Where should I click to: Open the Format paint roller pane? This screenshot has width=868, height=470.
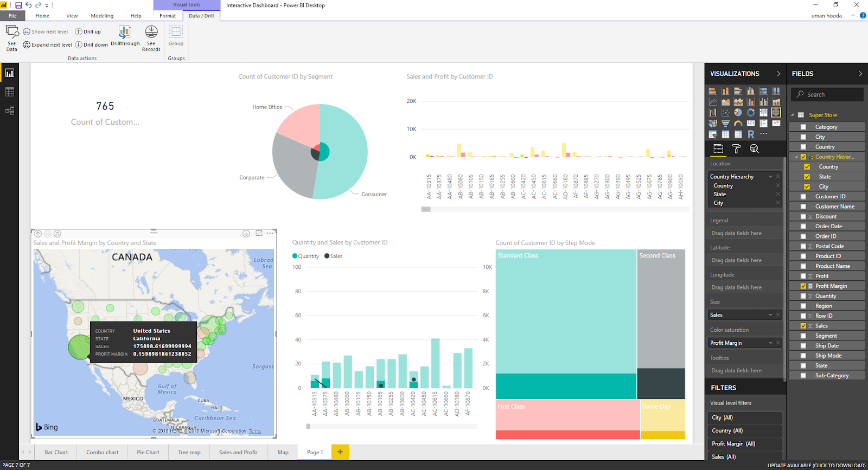tap(736, 149)
